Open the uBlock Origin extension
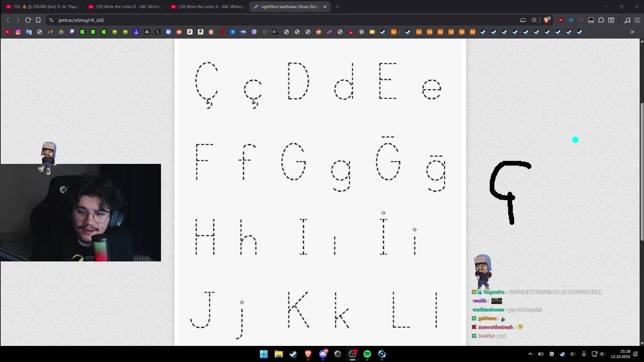644x362 pixels. (x=561, y=20)
